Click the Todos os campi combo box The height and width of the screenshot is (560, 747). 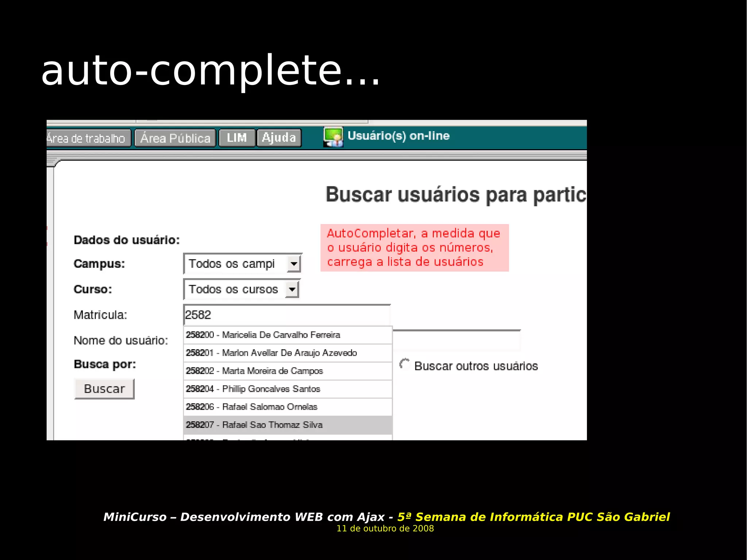tap(243, 264)
